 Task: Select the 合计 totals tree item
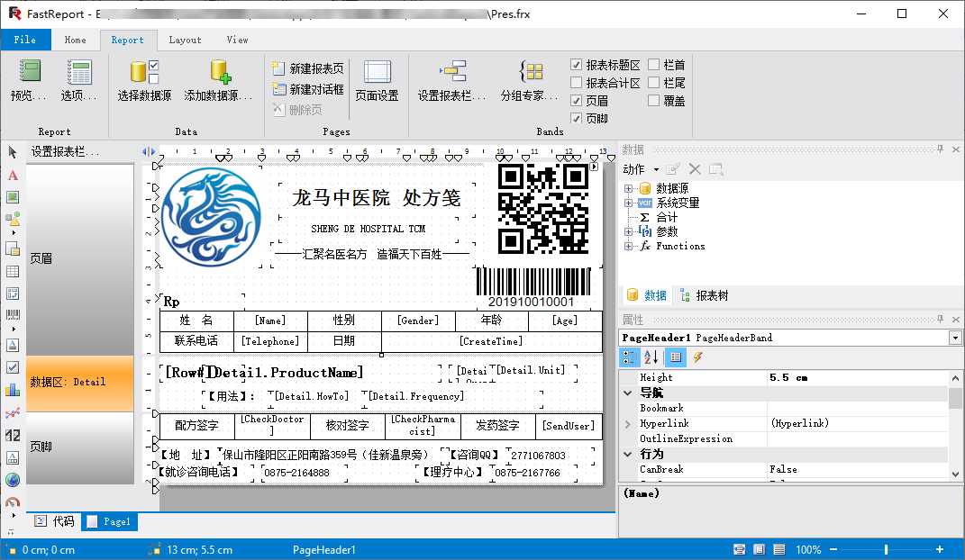[667, 217]
